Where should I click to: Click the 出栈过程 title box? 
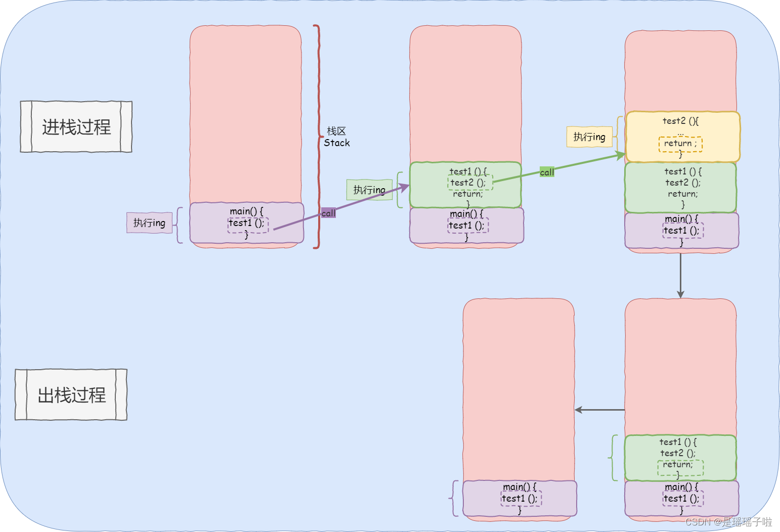pos(71,394)
